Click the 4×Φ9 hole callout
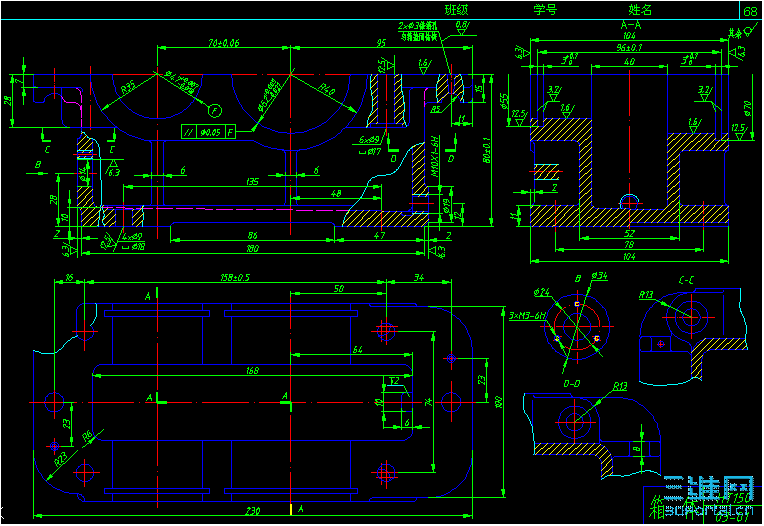The width and height of the screenshot is (764, 526). [132, 237]
